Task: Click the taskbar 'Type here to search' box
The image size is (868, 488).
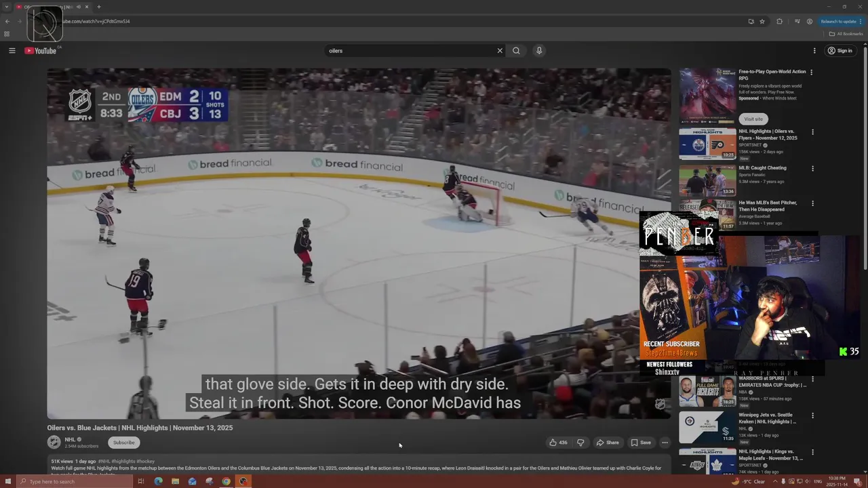Action: pyautogui.click(x=75, y=481)
